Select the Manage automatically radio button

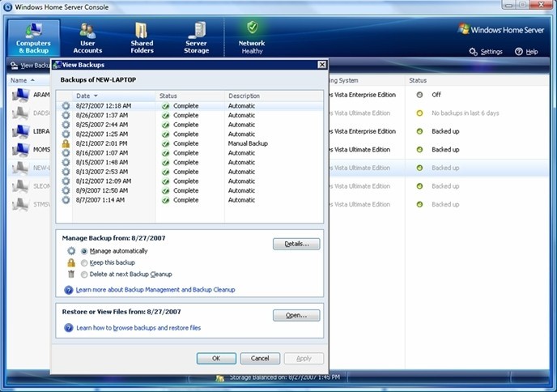84,251
